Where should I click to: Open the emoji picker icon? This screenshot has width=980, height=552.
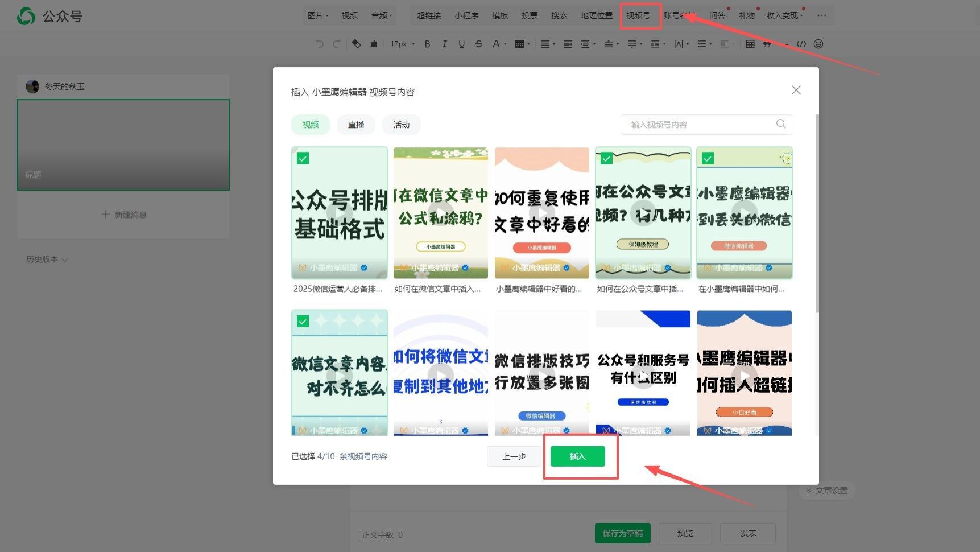819,44
